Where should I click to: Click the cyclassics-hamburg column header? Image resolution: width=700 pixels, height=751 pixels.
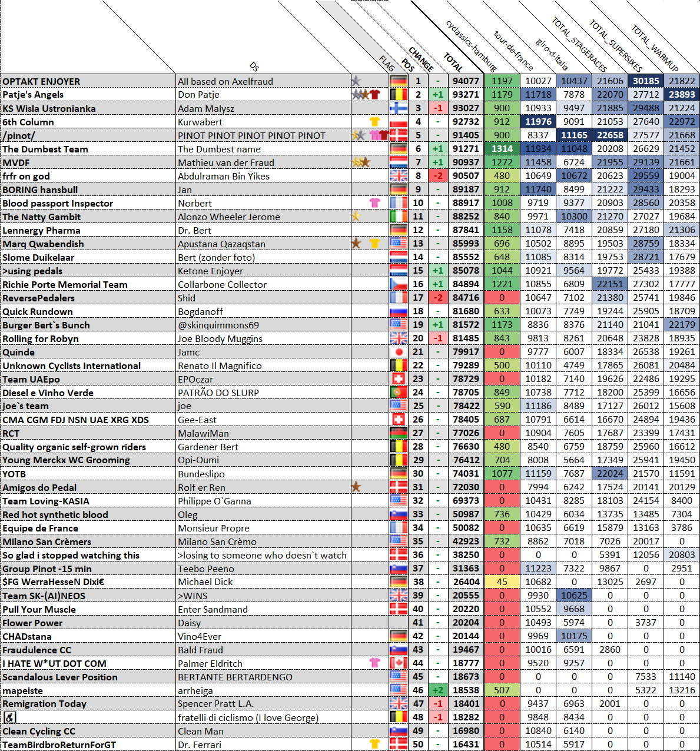471,45
